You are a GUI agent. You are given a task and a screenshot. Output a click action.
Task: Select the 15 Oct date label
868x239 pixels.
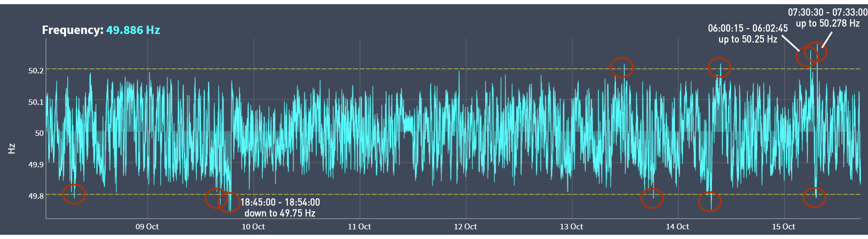pyautogui.click(x=783, y=226)
